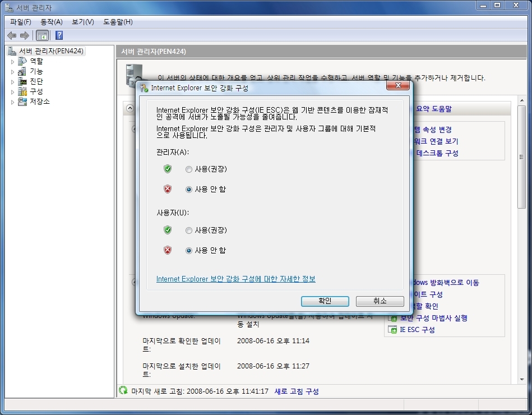Click red shield beside administrator 사용 안 함
532x415 pixels.
pos(168,189)
